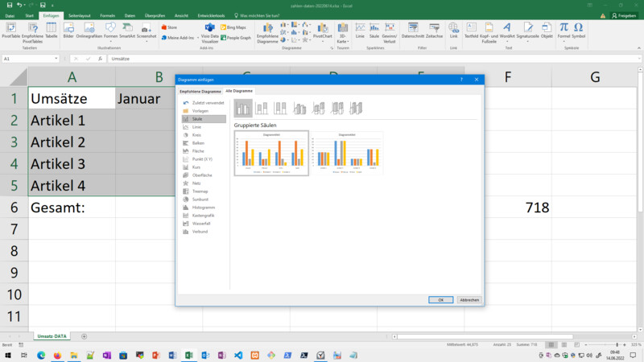Open the Signaturzeile dropdown
This screenshot has height=362, width=644.
[528, 31]
